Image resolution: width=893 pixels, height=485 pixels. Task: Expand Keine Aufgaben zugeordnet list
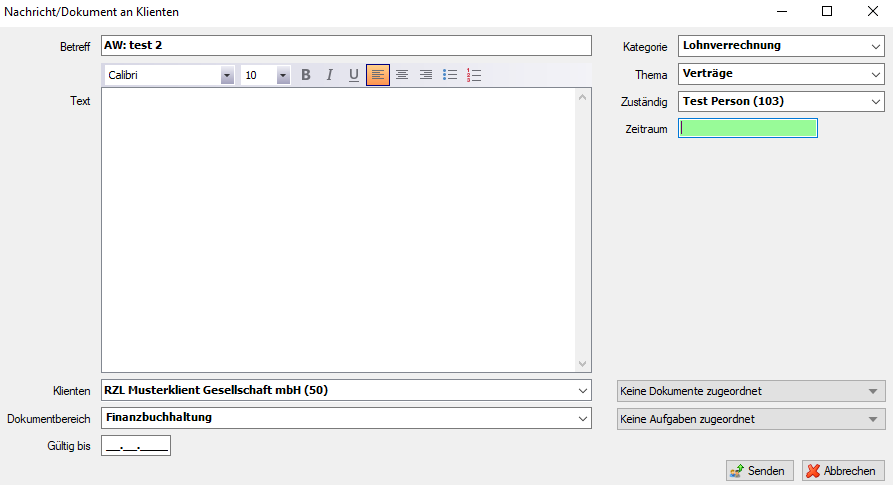pyautogui.click(x=875, y=419)
